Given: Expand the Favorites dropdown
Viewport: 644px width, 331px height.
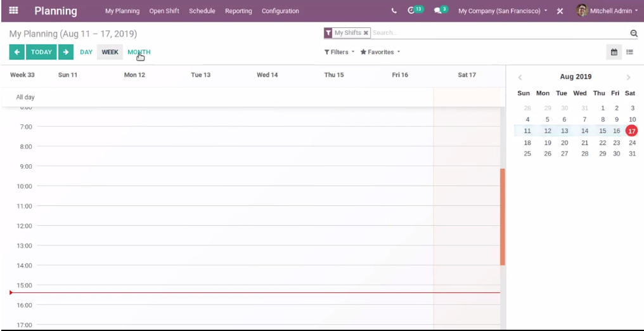Looking at the screenshot, I should [x=380, y=52].
